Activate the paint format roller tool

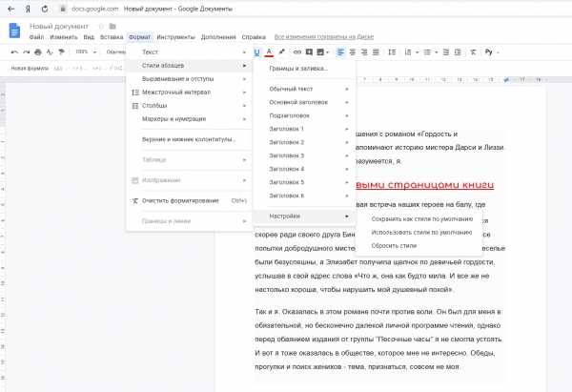coord(62,52)
